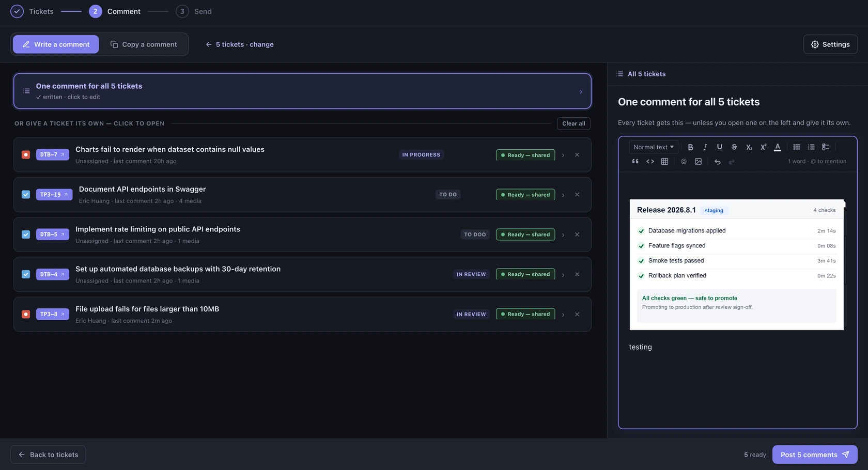The width and height of the screenshot is (868, 470).
Task: Toggle the red bug marker on TP3-8
Action: point(26,314)
